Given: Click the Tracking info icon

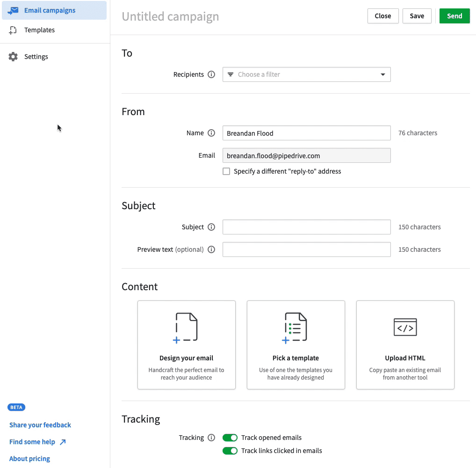Looking at the screenshot, I should 211,437.
